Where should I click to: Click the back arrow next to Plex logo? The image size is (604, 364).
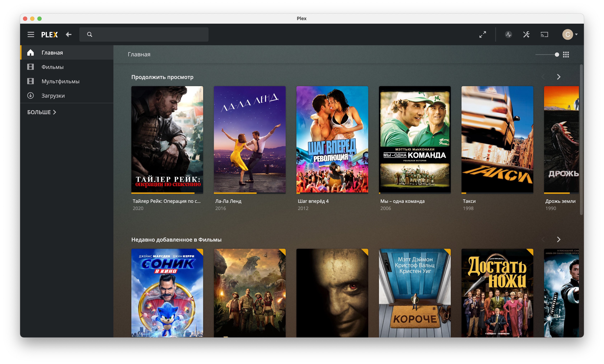click(x=69, y=35)
